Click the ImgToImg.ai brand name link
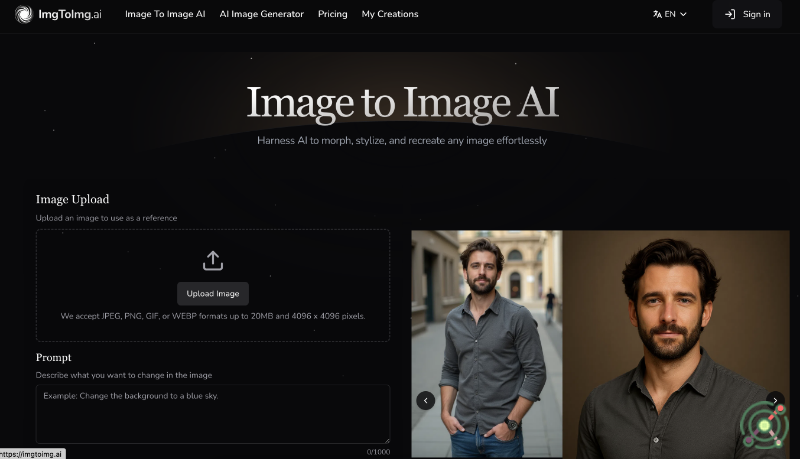The width and height of the screenshot is (800, 459). coord(70,14)
